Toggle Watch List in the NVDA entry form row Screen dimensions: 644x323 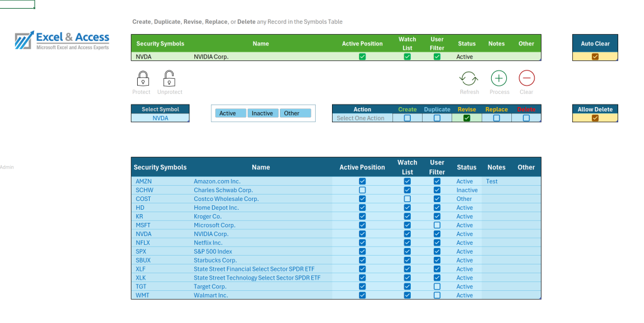(x=407, y=57)
